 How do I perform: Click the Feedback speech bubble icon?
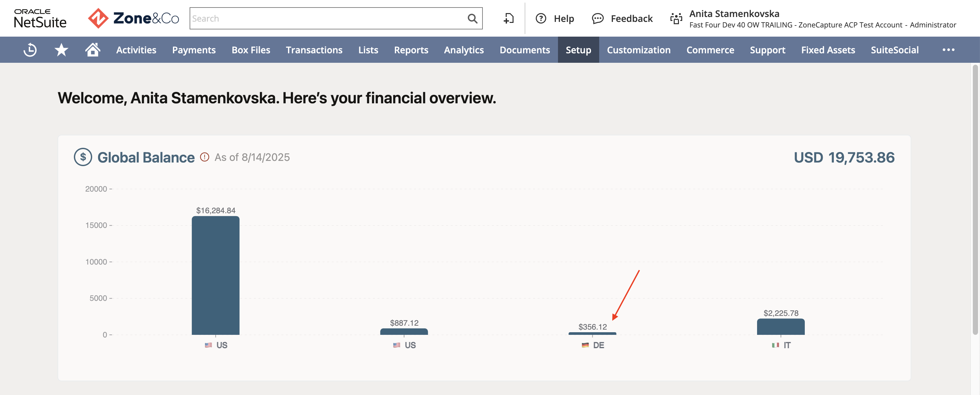(x=598, y=18)
